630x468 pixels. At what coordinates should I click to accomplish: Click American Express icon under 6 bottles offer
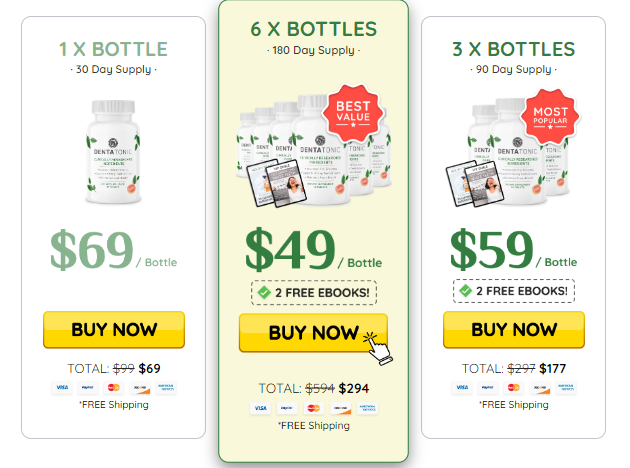tap(367, 408)
